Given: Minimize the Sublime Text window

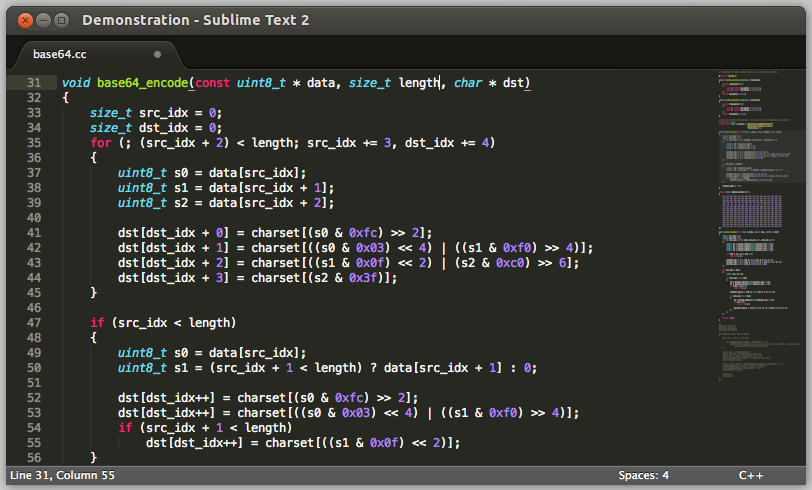Looking at the screenshot, I should coord(44,20).
